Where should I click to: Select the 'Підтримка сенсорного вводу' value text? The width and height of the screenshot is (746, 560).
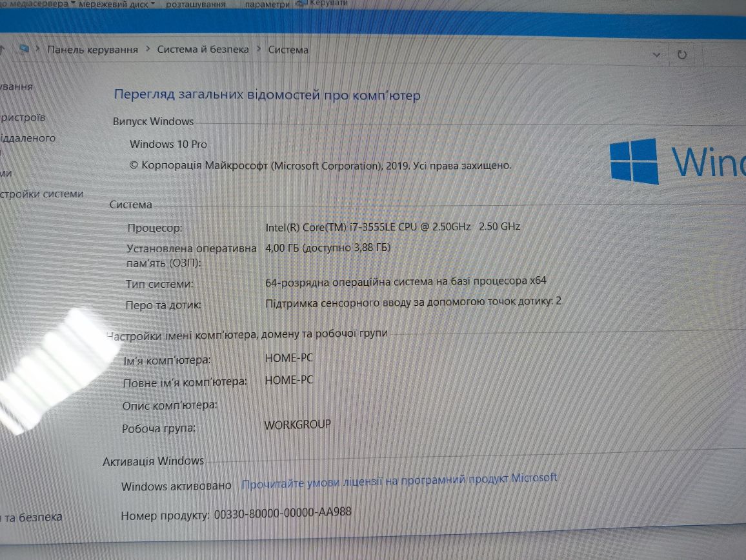pyautogui.click(x=413, y=302)
